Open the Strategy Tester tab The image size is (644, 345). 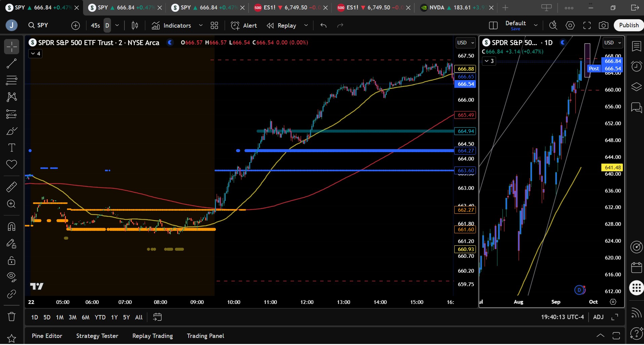pos(97,336)
